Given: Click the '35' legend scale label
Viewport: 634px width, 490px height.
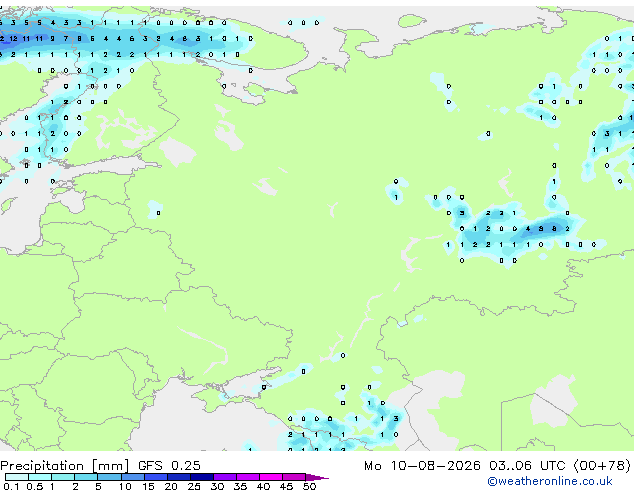Looking at the screenshot, I should tap(240, 486).
